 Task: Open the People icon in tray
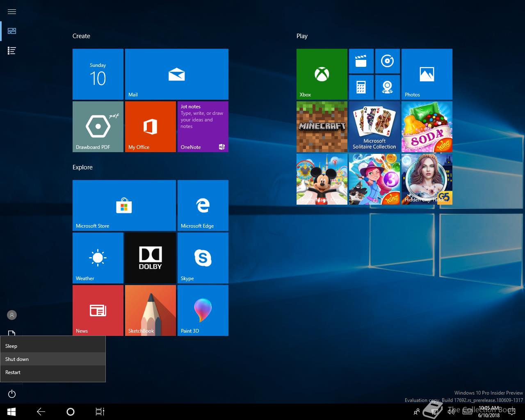(417, 412)
